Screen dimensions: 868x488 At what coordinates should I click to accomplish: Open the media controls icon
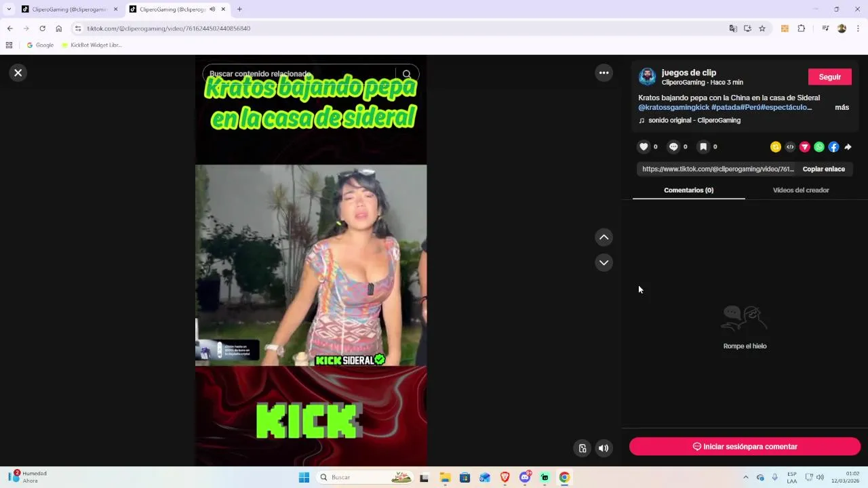(825, 28)
